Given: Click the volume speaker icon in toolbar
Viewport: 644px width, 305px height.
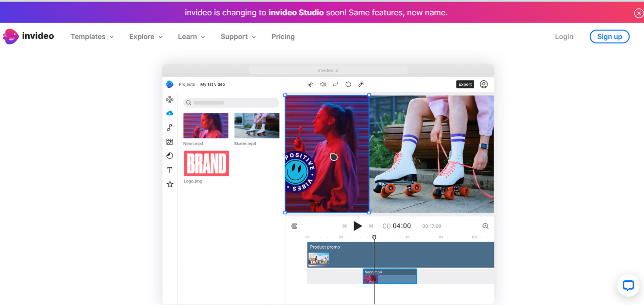Looking at the screenshot, I should [323, 84].
